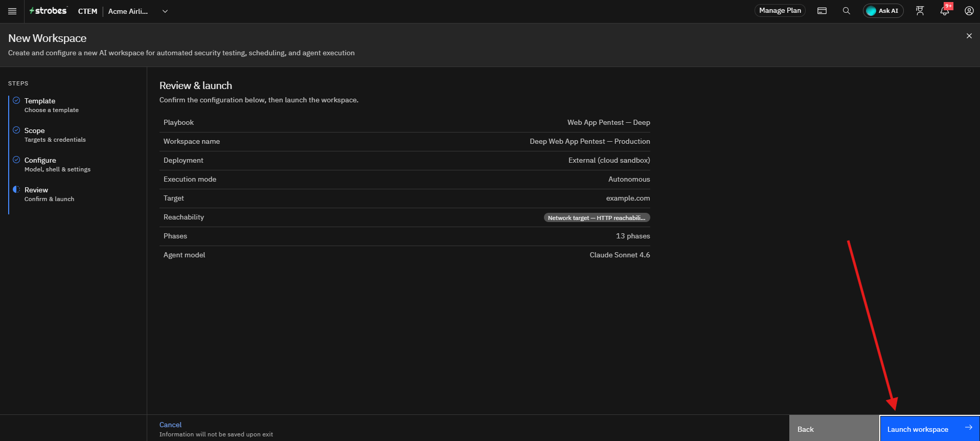Viewport: 980px width, 441px height.
Task: Click the Back button
Action: (x=834, y=429)
